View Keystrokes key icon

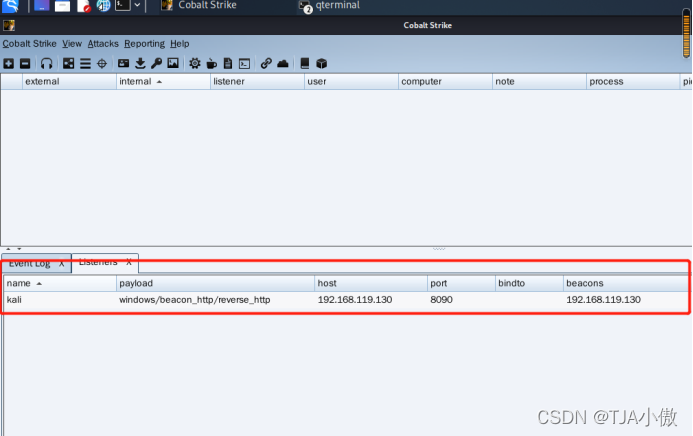tap(156, 64)
